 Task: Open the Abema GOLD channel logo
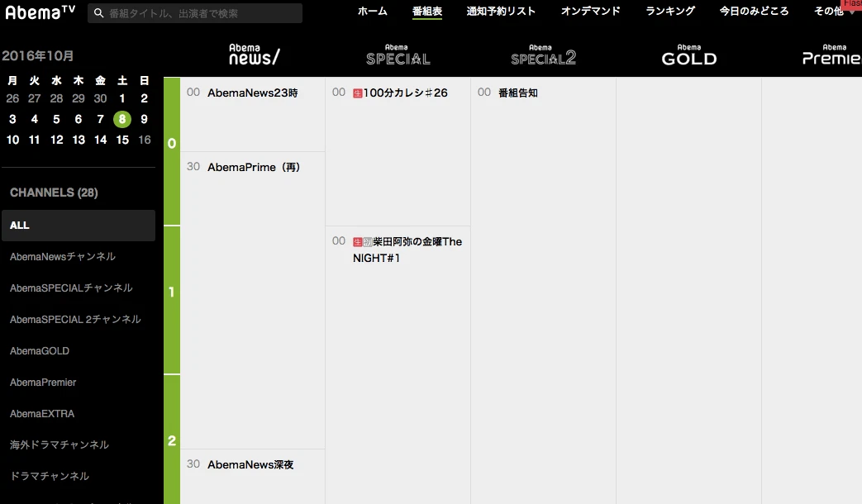[x=688, y=55]
